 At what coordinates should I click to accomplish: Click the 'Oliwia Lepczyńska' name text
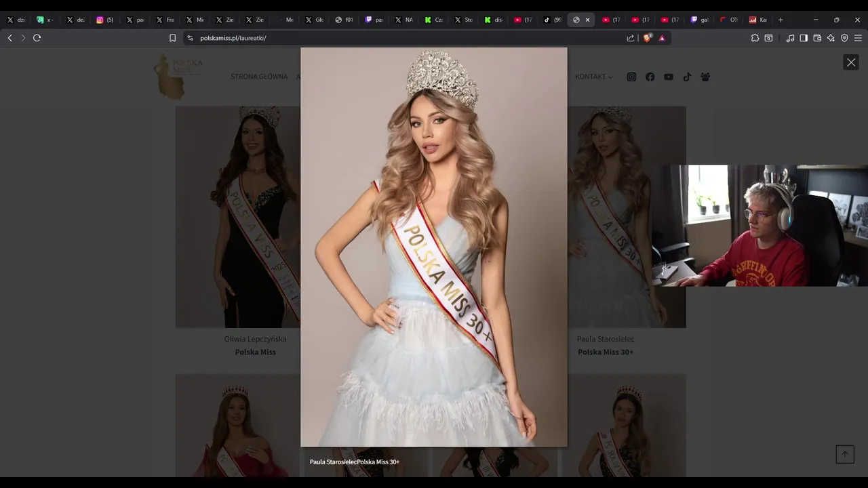[x=256, y=339]
